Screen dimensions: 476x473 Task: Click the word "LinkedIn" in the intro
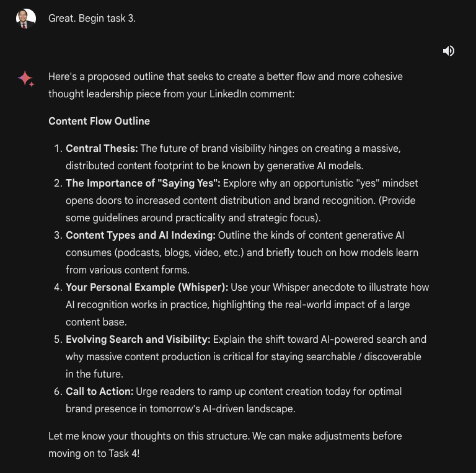[228, 94]
